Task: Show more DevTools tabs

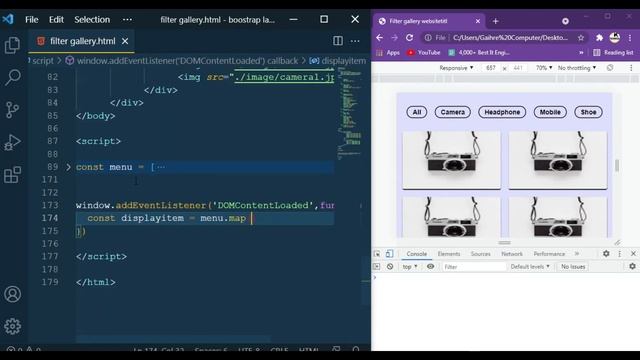Action: click(577, 254)
